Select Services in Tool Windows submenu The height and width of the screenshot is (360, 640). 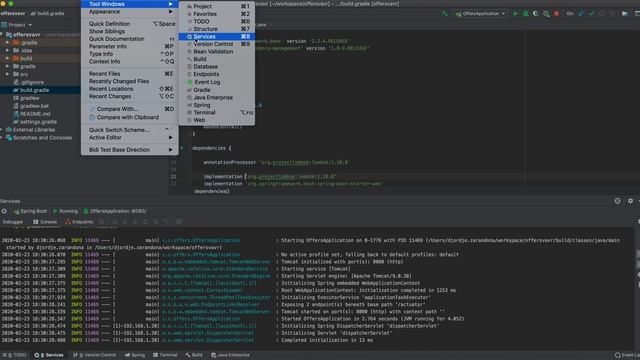(x=217, y=36)
